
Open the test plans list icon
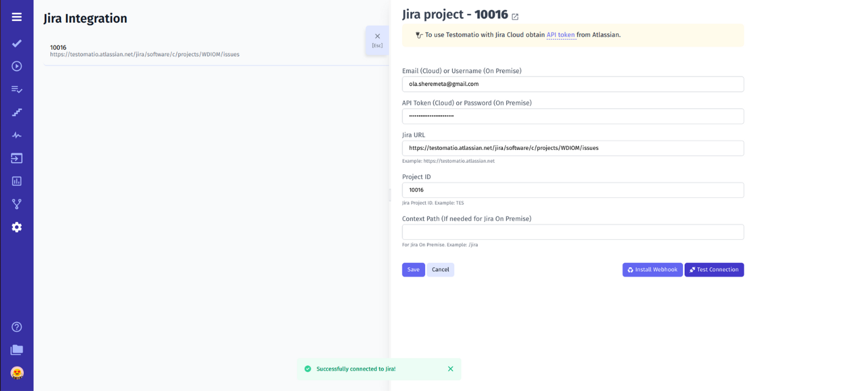(16, 89)
